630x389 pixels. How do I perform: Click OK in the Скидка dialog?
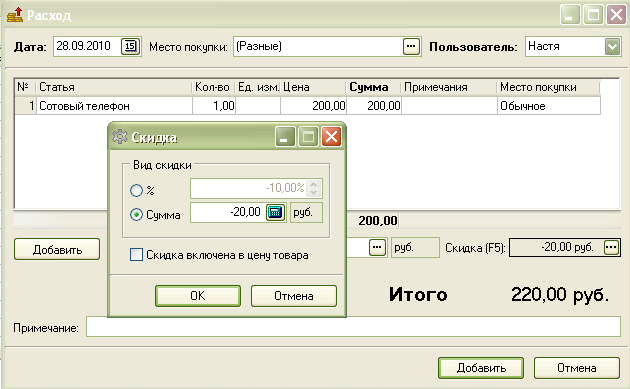pyautogui.click(x=198, y=296)
